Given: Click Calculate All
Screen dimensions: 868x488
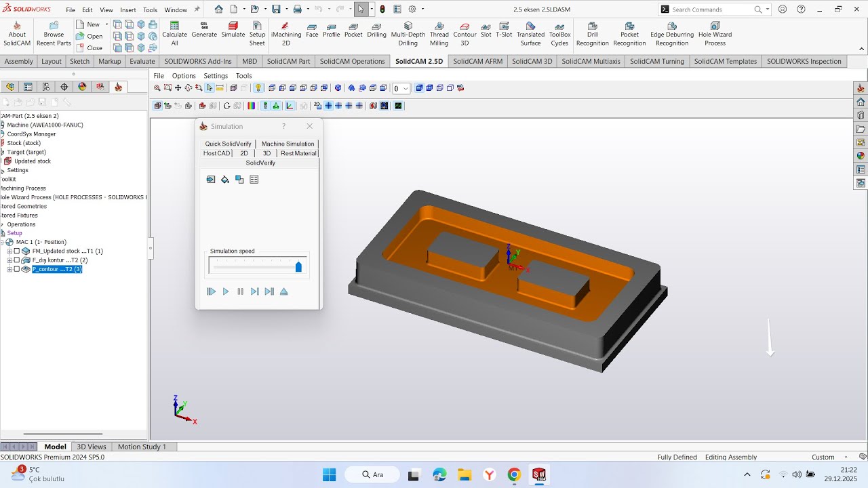Looking at the screenshot, I should tap(174, 34).
